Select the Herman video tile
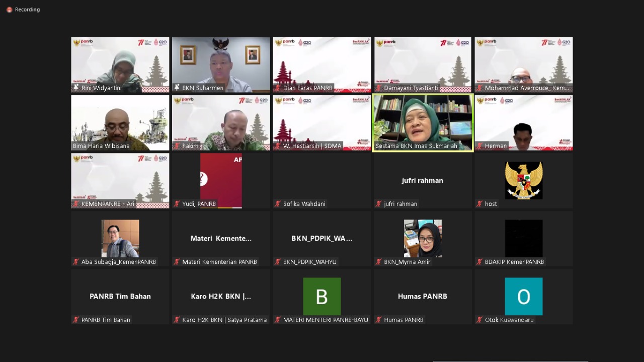The image size is (644, 362). tap(524, 123)
